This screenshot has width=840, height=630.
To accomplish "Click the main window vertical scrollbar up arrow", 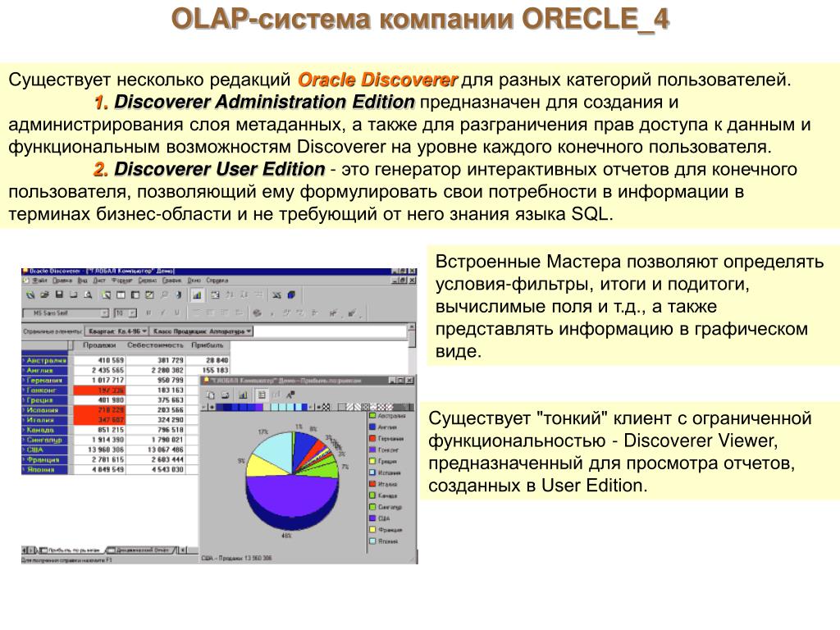I will [412, 327].
